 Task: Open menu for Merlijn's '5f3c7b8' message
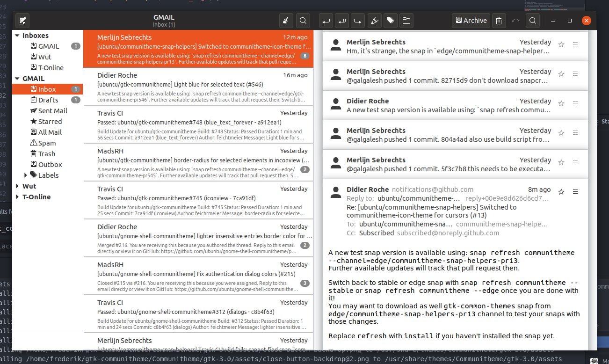pyautogui.click(x=575, y=162)
